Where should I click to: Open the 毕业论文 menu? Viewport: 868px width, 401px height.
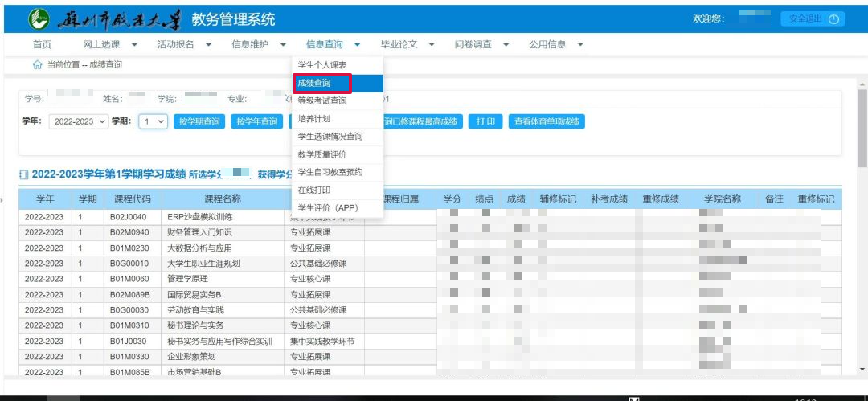399,45
